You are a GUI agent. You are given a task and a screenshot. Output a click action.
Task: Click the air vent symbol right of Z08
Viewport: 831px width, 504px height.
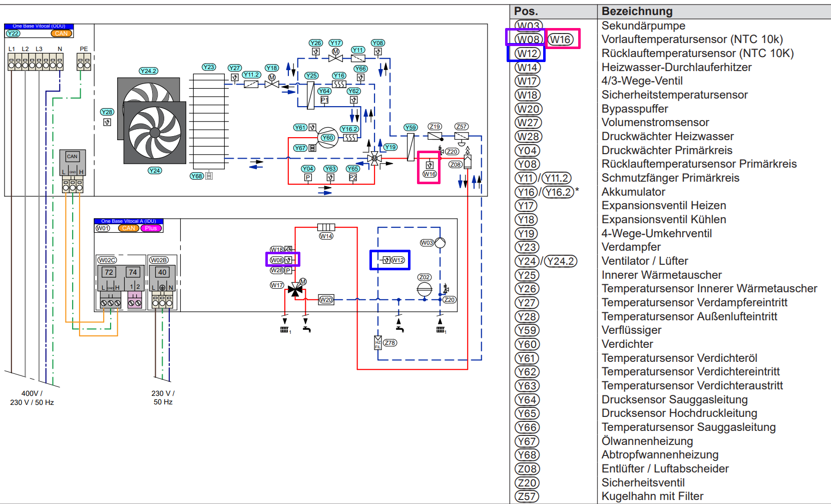click(468, 159)
